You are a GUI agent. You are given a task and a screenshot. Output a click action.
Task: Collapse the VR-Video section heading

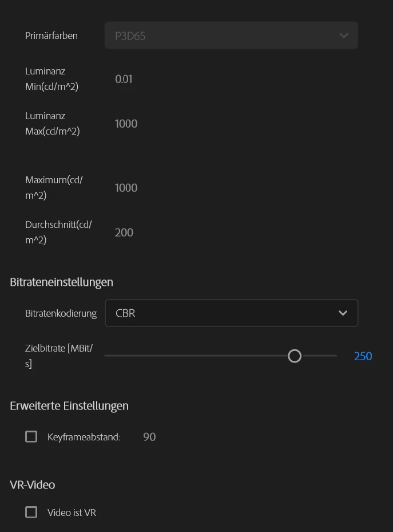33,484
